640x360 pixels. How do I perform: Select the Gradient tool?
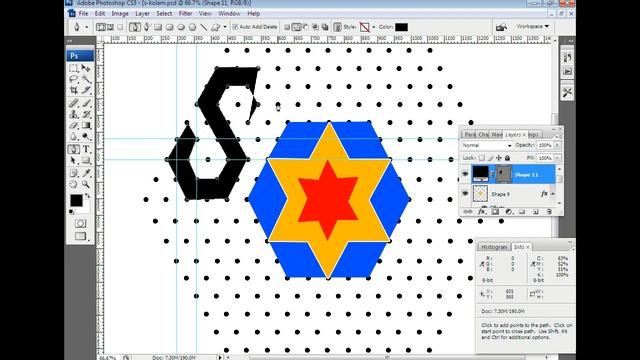pos(86,125)
